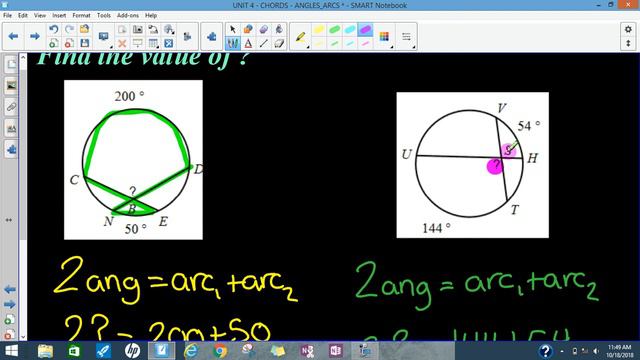Click sidebar next page blue arrow
This screenshot has height=360, width=640.
point(10,304)
